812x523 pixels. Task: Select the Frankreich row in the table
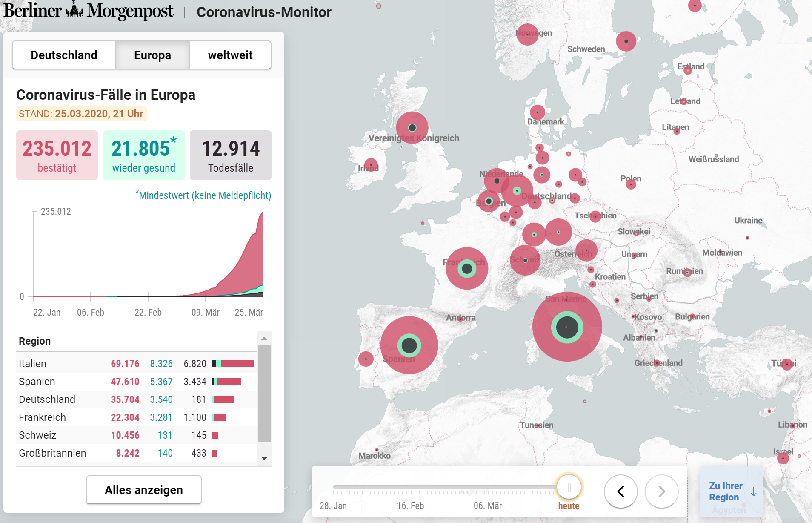point(136,417)
